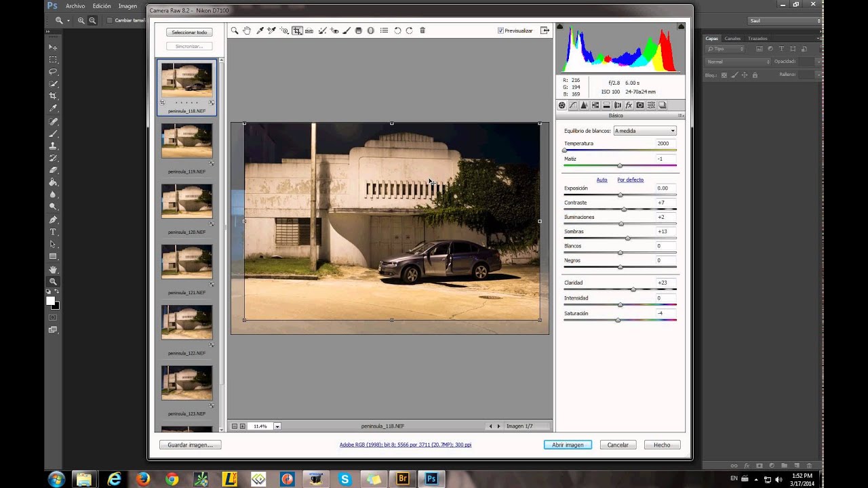Select the Graduated Filter tool
The height and width of the screenshot is (488, 868).
click(359, 30)
